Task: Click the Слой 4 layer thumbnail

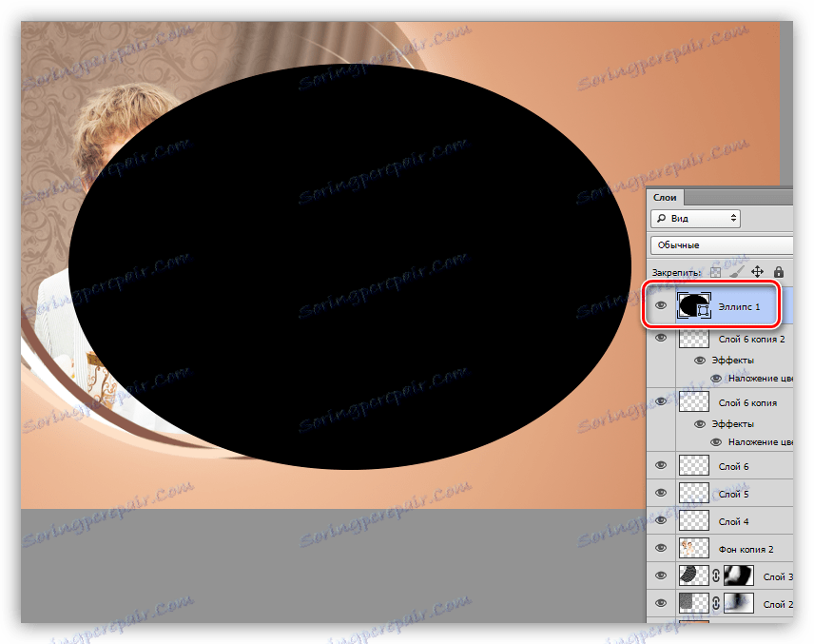Action: (694, 520)
